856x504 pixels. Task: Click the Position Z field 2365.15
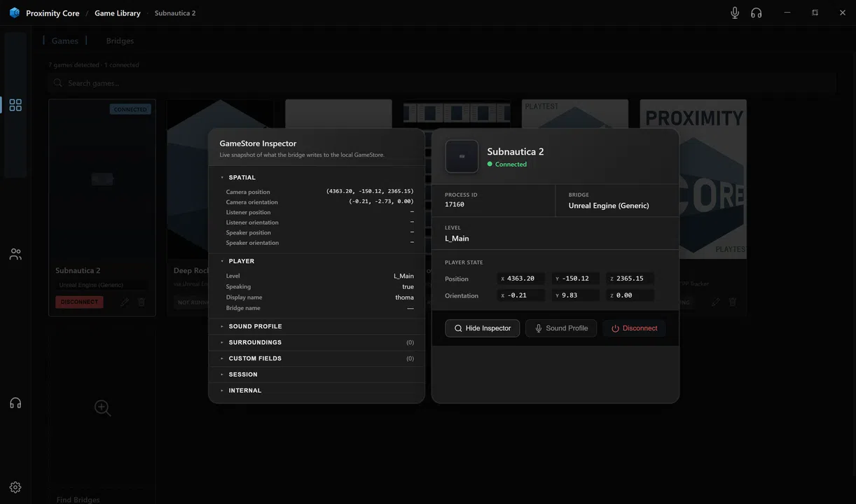tap(630, 279)
